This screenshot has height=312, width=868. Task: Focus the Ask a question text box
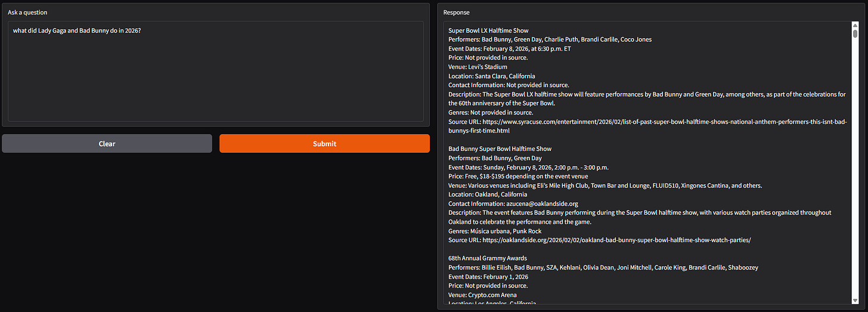(x=216, y=72)
